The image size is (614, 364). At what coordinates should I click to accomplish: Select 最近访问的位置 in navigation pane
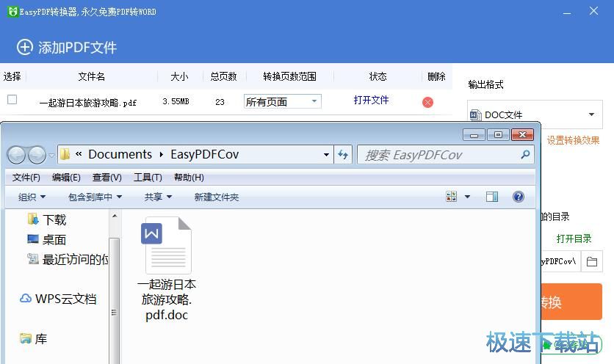coord(68,259)
